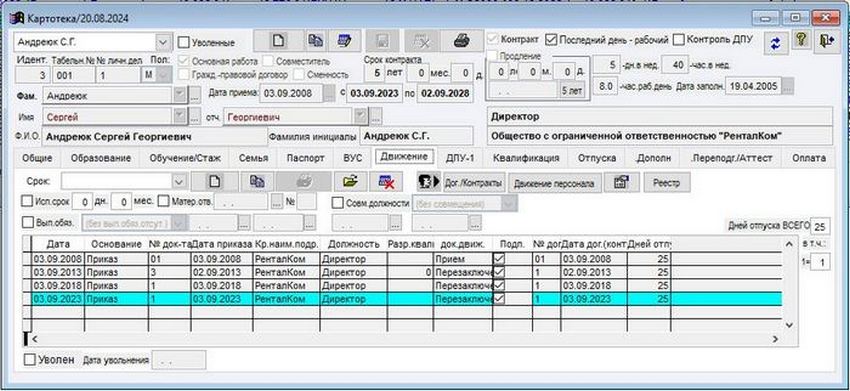The image size is (850, 391).
Task: Enable the Вып.обяз. checkbox
Action: coord(27,222)
